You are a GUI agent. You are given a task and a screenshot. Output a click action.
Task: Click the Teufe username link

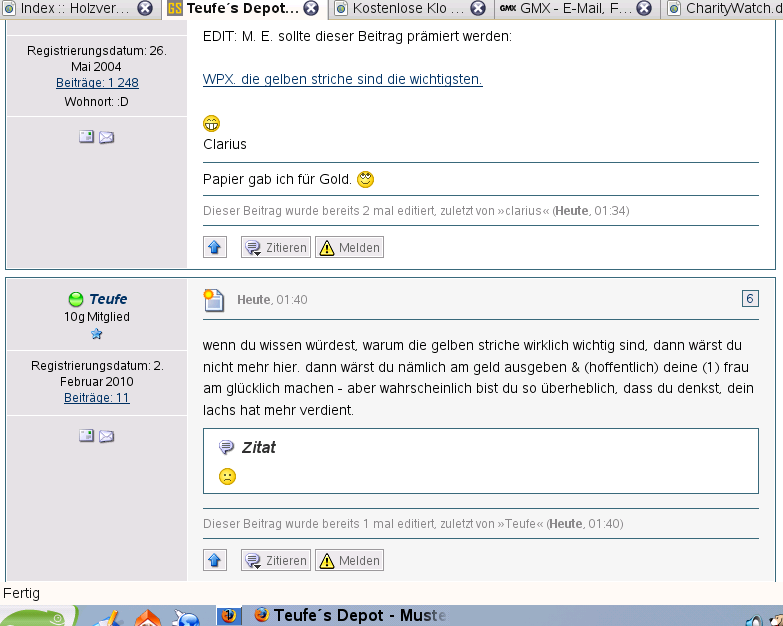(107, 299)
